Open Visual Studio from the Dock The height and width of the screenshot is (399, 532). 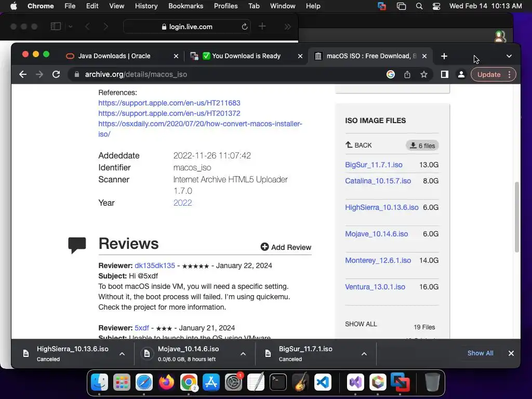tap(355, 382)
